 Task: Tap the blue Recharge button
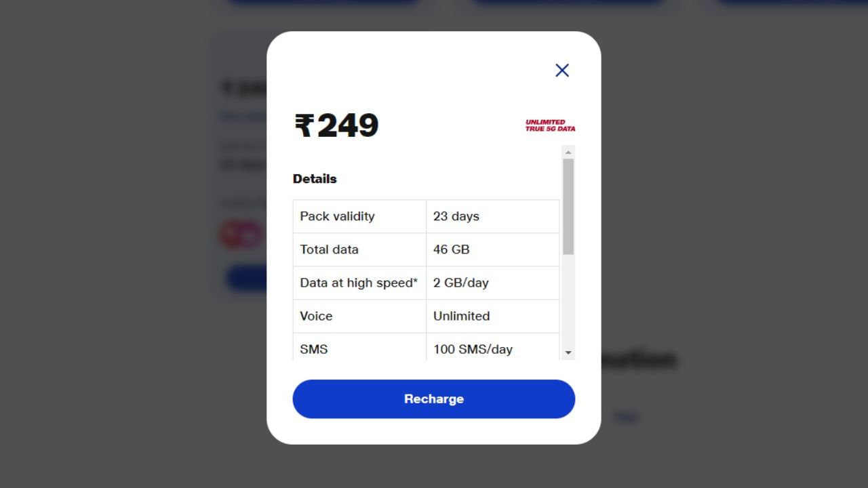[434, 399]
